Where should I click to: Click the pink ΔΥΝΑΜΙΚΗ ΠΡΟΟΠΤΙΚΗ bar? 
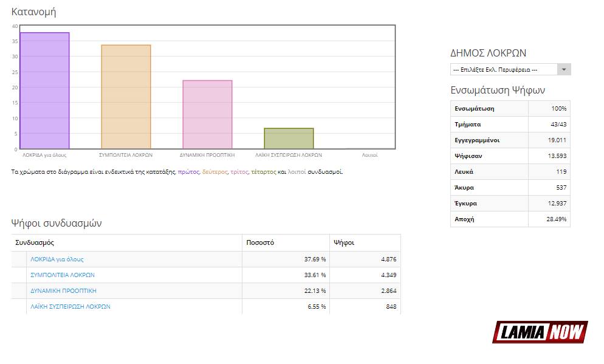pyautogui.click(x=207, y=115)
